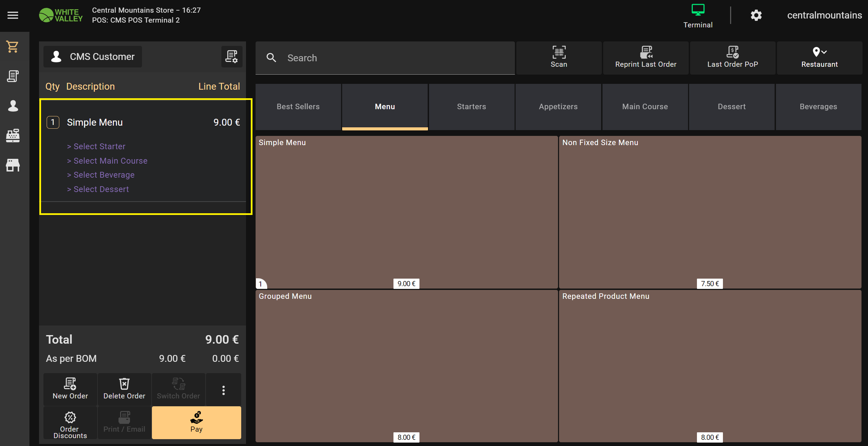This screenshot has height=446, width=868.
Task: Click the store front sidebar icon
Action: point(13,165)
